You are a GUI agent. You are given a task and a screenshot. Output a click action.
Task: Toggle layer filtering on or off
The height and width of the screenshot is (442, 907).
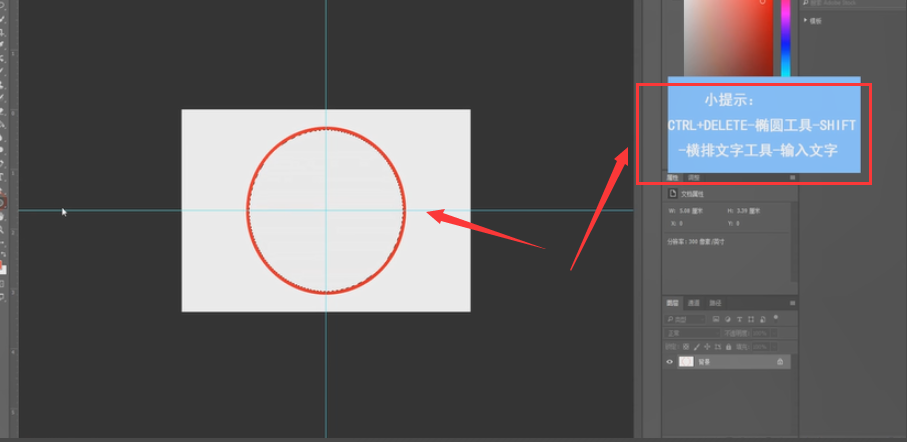[776, 317]
